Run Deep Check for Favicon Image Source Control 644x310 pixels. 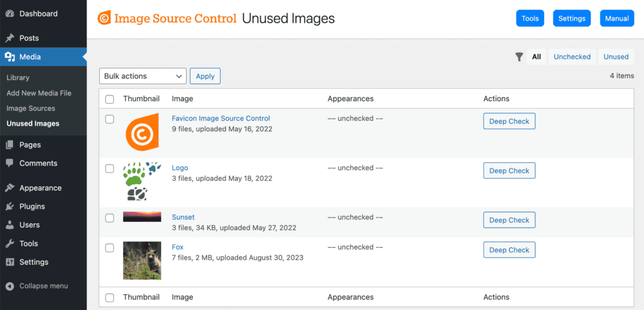[x=509, y=121]
